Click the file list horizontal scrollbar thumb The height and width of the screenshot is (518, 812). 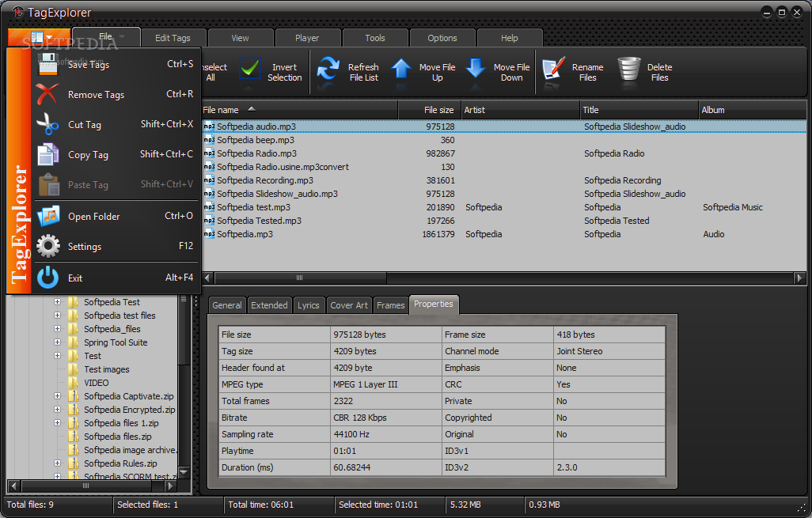coord(300,278)
